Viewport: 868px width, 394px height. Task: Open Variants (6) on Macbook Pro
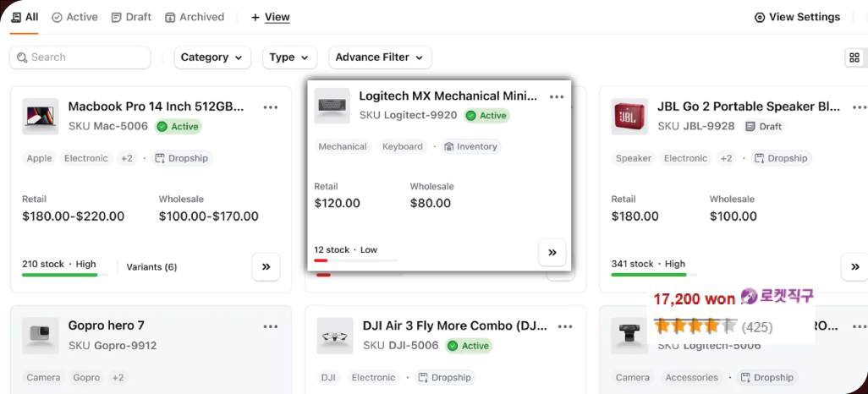(x=151, y=267)
